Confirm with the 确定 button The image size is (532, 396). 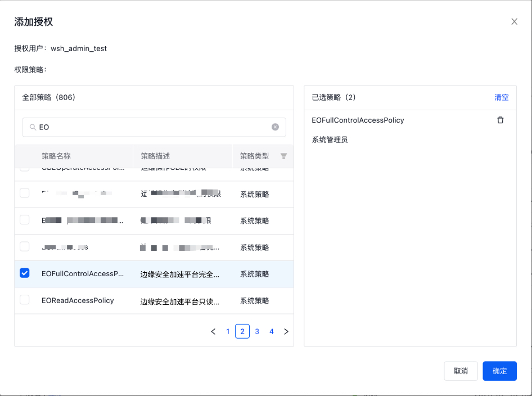[x=499, y=371]
